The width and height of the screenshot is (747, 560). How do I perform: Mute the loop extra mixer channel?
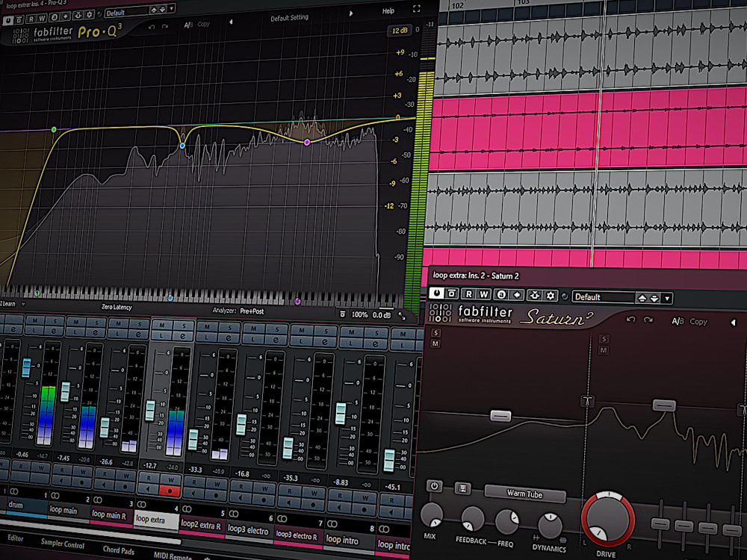pos(162,325)
